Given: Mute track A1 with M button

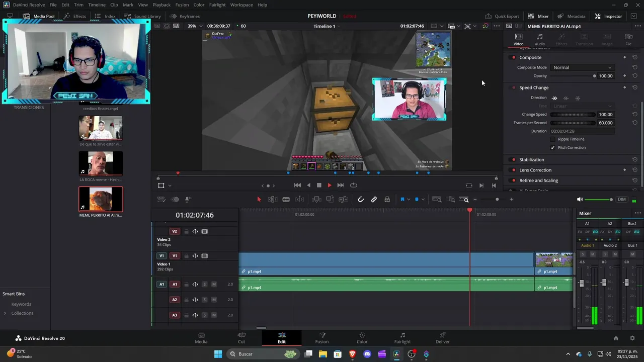Looking at the screenshot, I should pyautogui.click(x=214, y=285).
